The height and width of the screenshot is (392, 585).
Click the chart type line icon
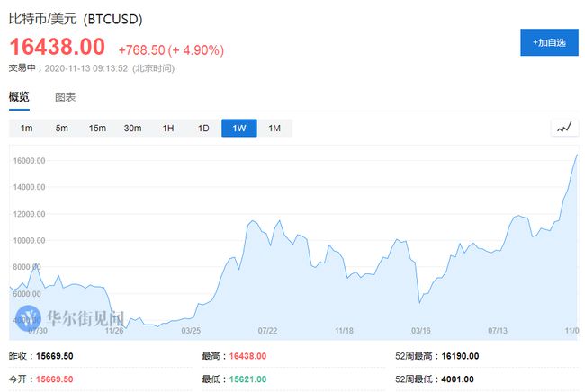(x=564, y=128)
